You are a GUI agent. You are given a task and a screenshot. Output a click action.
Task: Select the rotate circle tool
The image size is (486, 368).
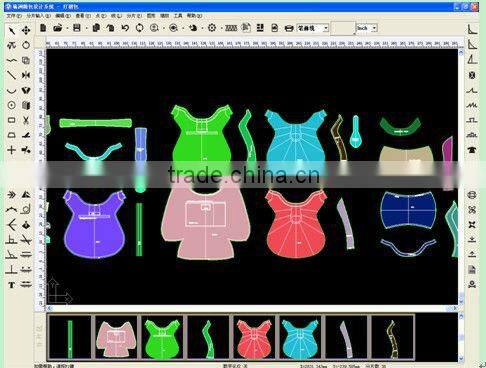(26, 45)
